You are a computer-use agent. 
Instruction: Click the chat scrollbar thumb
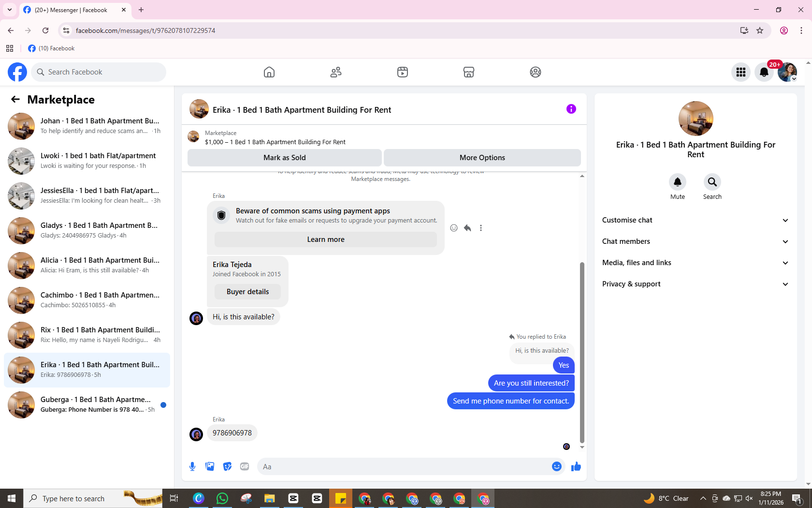coord(582,352)
